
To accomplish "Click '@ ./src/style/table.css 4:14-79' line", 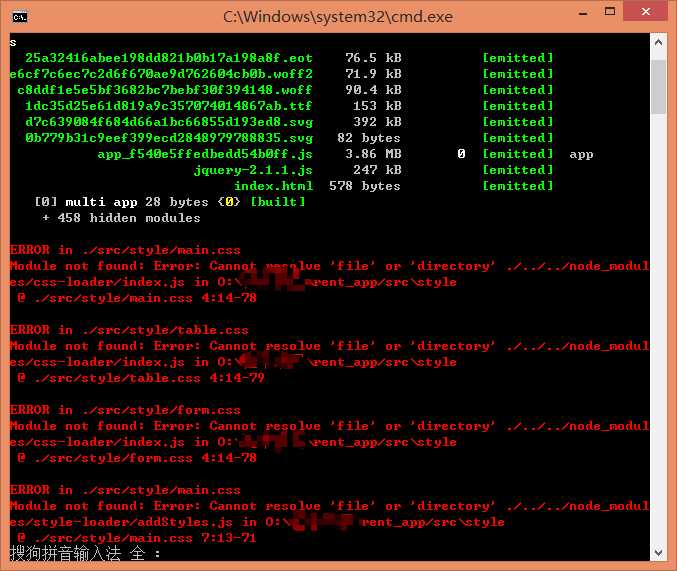I will pos(141,378).
